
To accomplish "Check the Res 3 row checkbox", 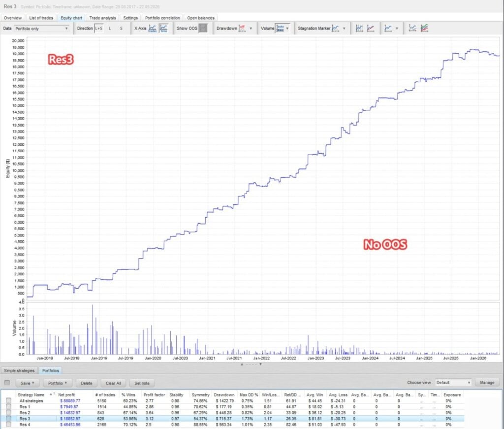I will click(9, 419).
